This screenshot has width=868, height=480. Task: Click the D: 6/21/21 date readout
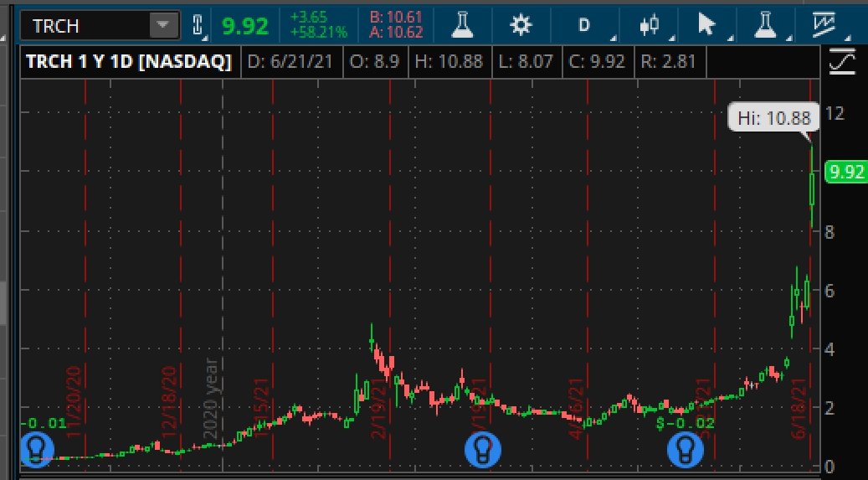[290, 61]
